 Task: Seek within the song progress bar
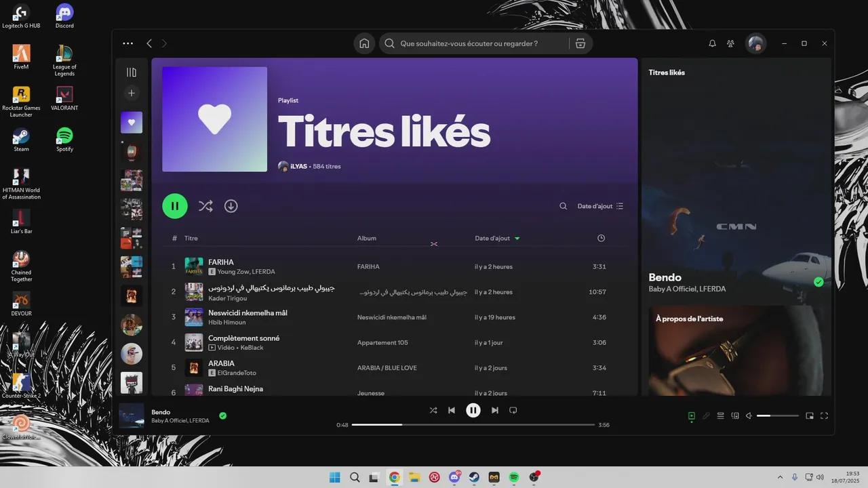[473, 425]
